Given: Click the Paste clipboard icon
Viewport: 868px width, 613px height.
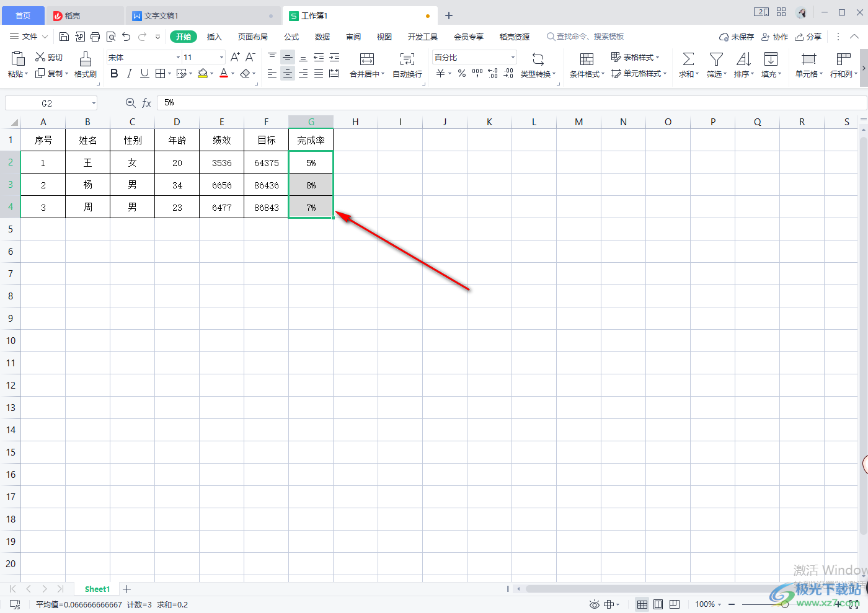Looking at the screenshot, I should [18, 58].
